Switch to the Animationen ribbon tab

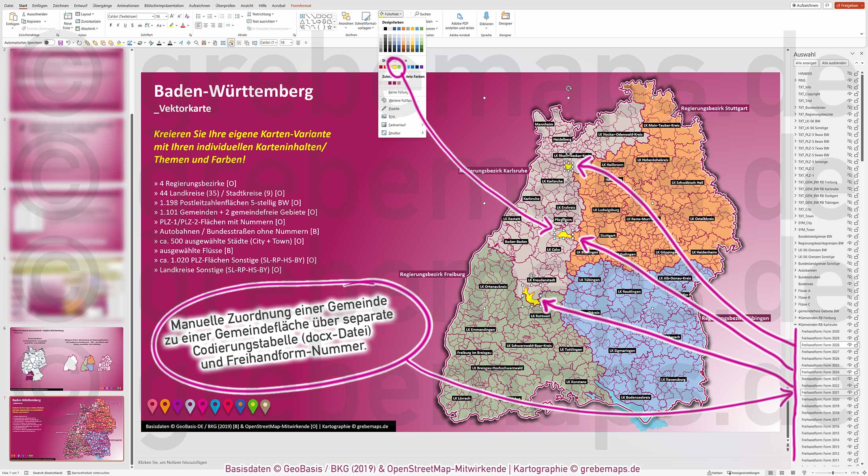pos(128,6)
